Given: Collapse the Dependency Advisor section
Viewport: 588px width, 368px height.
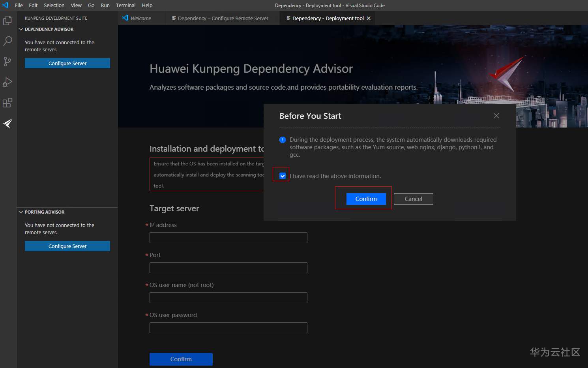Looking at the screenshot, I should (x=21, y=29).
